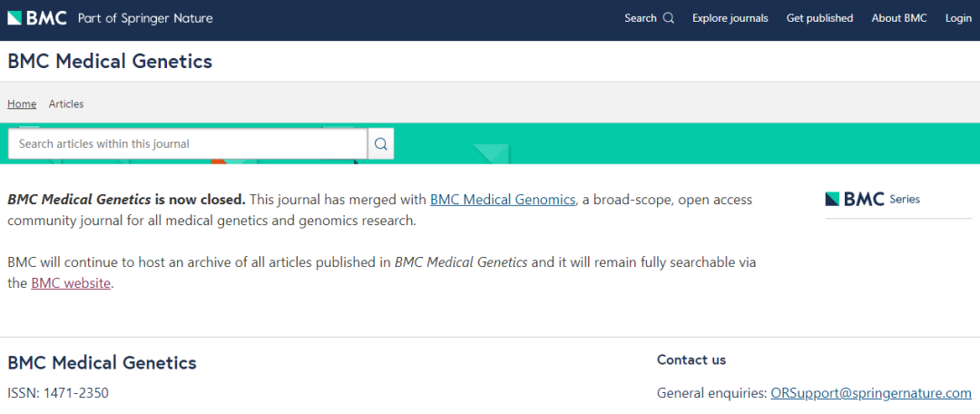Click the magnifier icon beside Search
This screenshot has height=414, width=980.
(669, 18)
